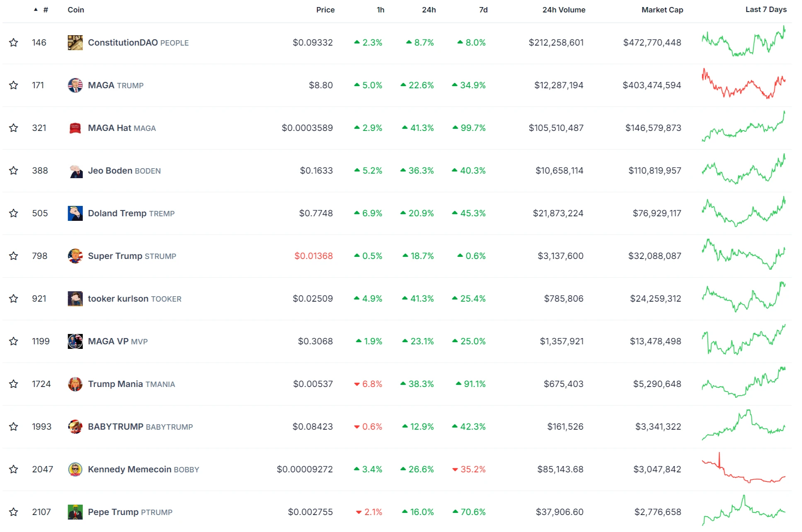Viewport: 802px width, 532px height.
Task: Click the Doland Tremp coin icon
Action: (x=75, y=213)
